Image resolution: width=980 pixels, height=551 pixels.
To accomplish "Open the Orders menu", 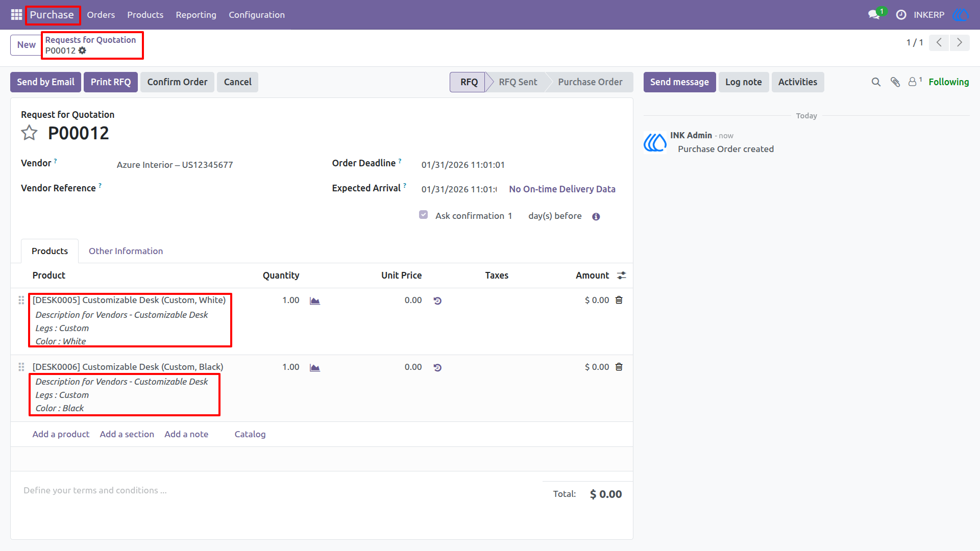I will coord(101,15).
